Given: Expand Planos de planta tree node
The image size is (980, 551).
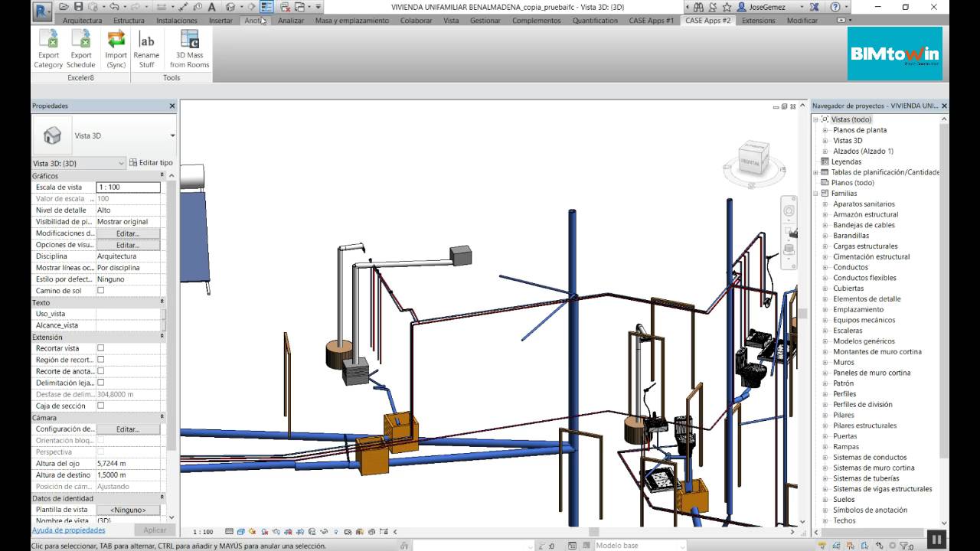Looking at the screenshot, I should point(825,130).
